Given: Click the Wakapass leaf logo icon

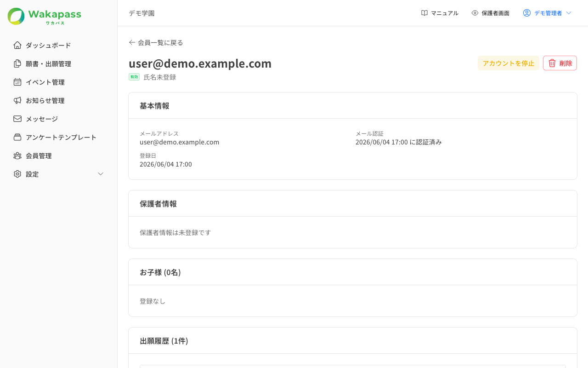Looking at the screenshot, I should click(x=16, y=16).
